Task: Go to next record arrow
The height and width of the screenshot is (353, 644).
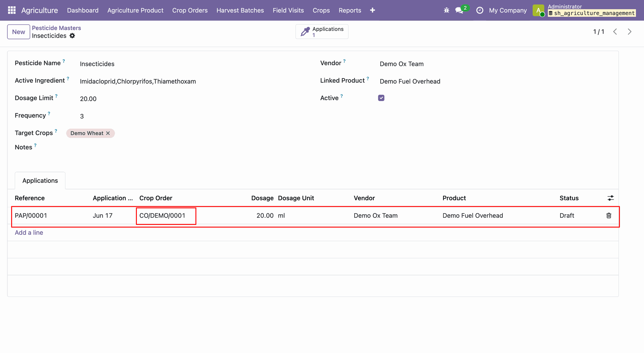Action: (630, 32)
